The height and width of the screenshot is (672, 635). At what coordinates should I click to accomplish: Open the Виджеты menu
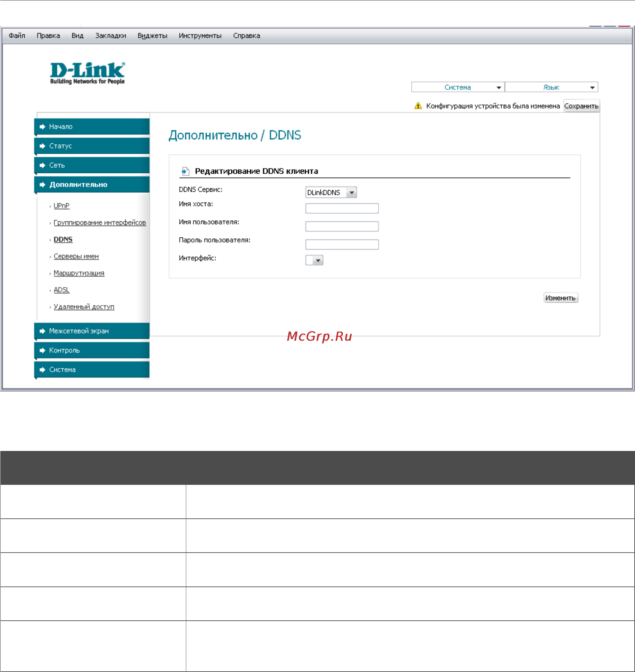click(152, 36)
